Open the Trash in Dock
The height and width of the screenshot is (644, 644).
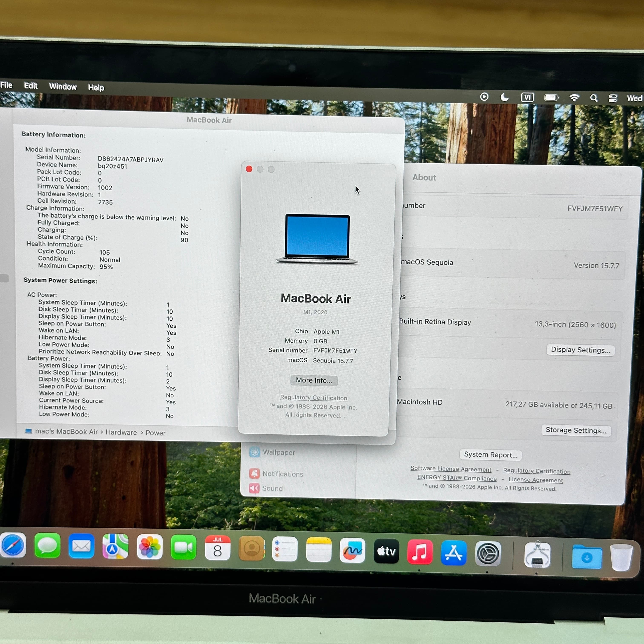(621, 557)
